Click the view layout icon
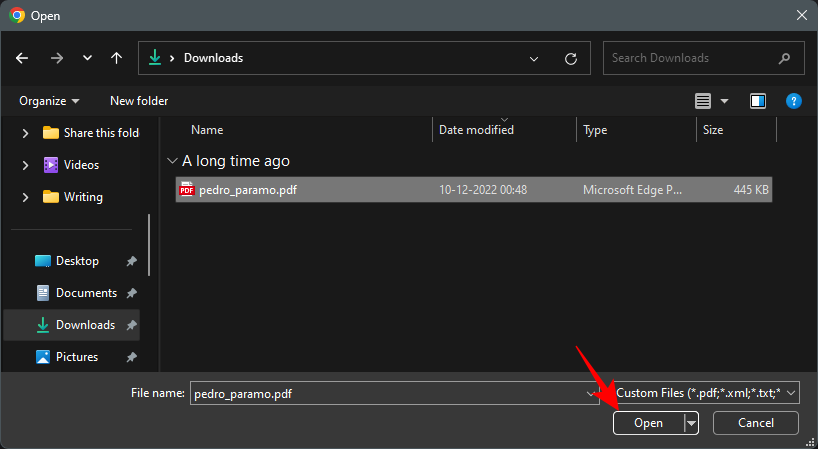 pos(703,101)
